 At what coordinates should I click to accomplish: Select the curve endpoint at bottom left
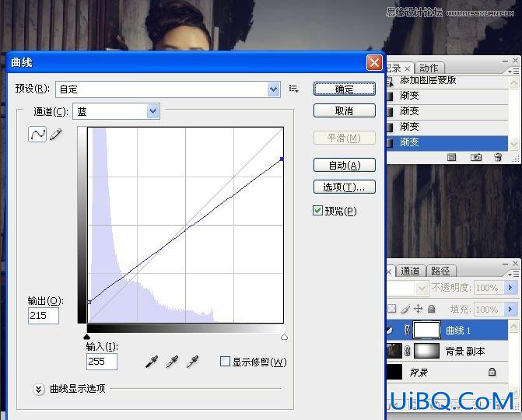tap(89, 302)
